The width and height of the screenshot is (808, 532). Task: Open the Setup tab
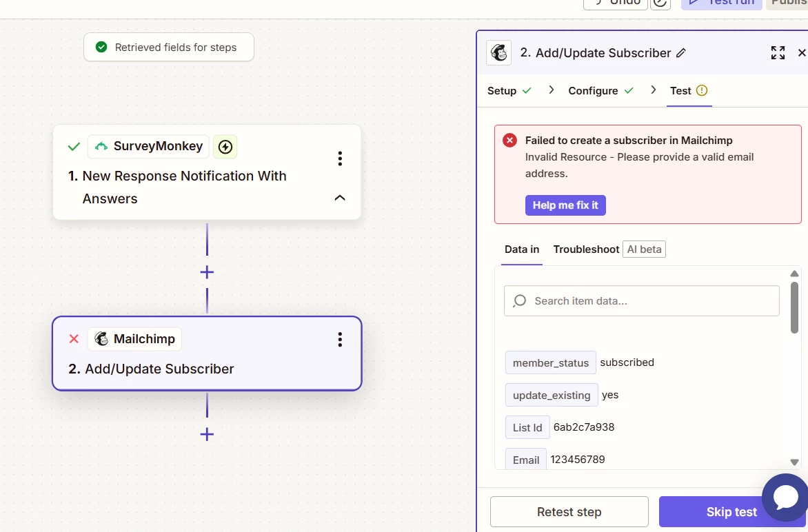[509, 91]
